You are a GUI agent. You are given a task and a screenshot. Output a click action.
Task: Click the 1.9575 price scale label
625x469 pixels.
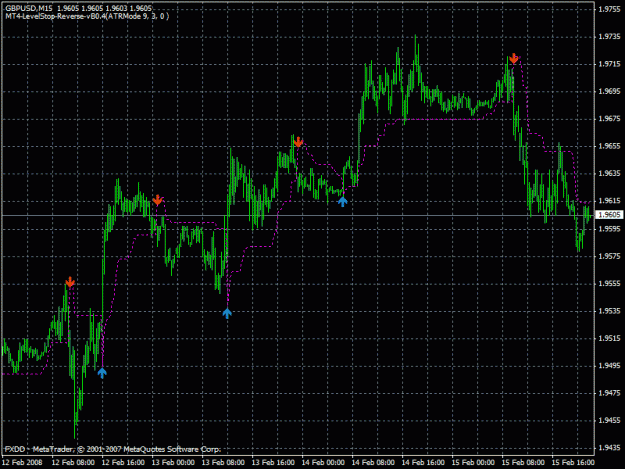[x=609, y=256]
